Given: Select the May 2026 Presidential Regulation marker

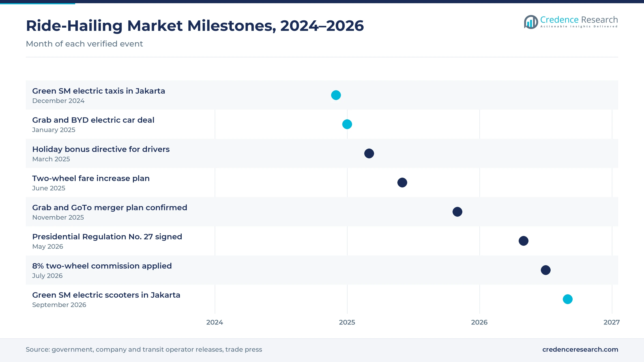Looking at the screenshot, I should (x=524, y=241).
